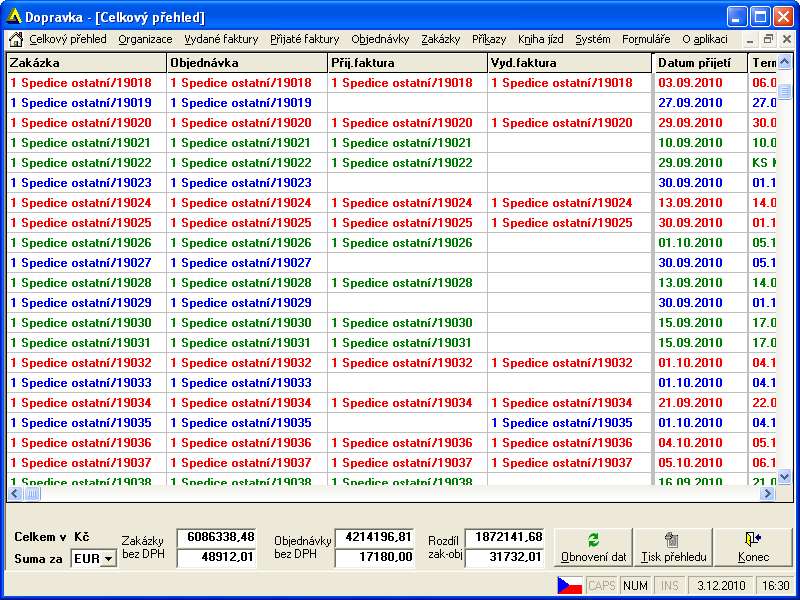Refresh data with Obnovení dat button

click(x=593, y=547)
